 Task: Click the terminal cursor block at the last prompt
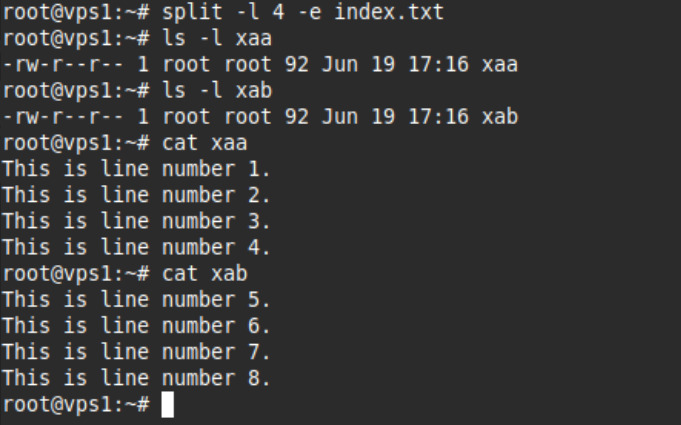(x=167, y=405)
